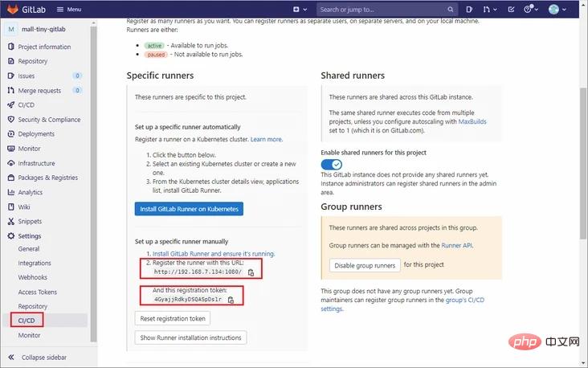Click Reset registration token button
Screen dimensions: 588x368
pos(173,318)
